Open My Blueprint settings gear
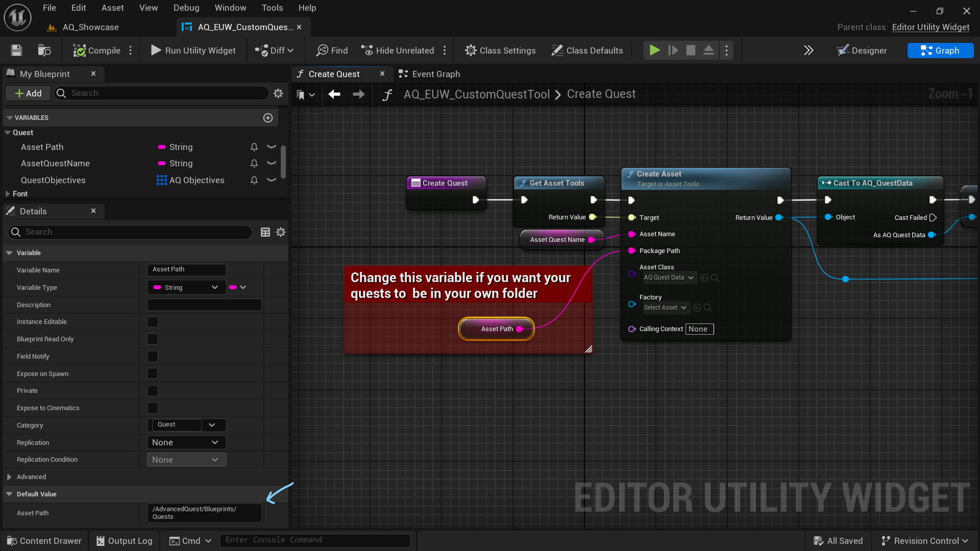Screen dimensions: 980x551 point(278,93)
